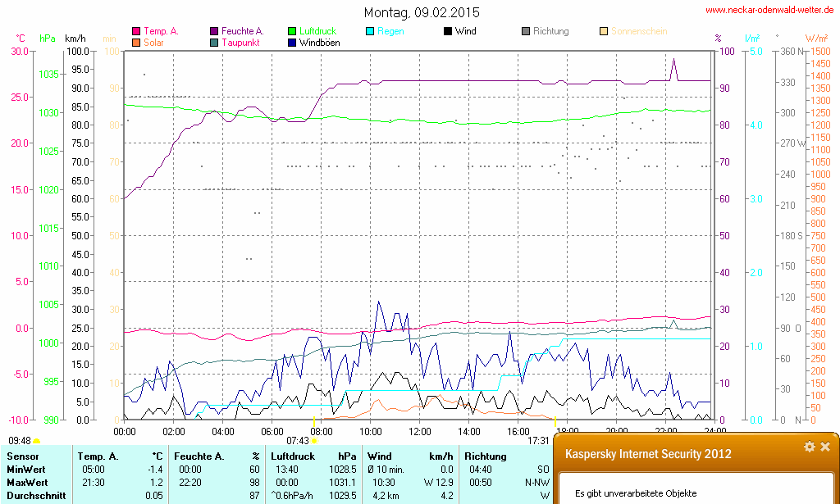Screen dimensions: 840x504
Task: Open the Kaspersky notification settings gear
Action: [810, 447]
